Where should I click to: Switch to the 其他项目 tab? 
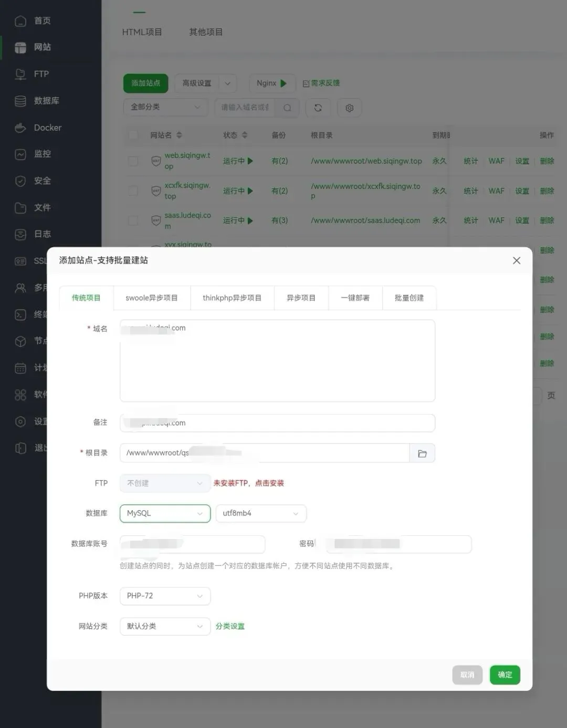tap(206, 32)
